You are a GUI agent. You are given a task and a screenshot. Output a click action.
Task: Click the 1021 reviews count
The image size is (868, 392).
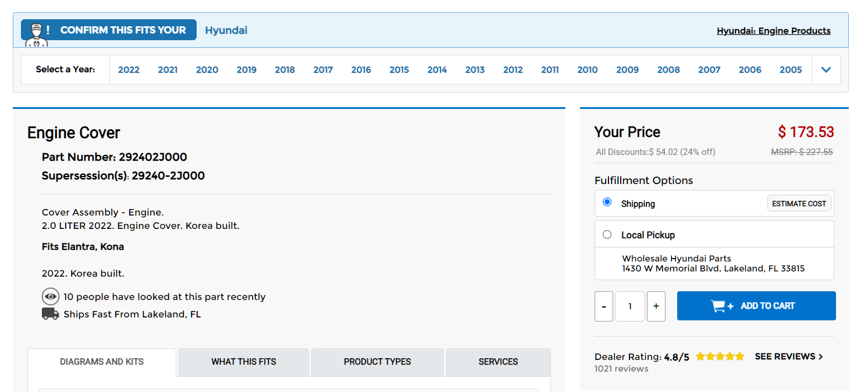point(621,369)
